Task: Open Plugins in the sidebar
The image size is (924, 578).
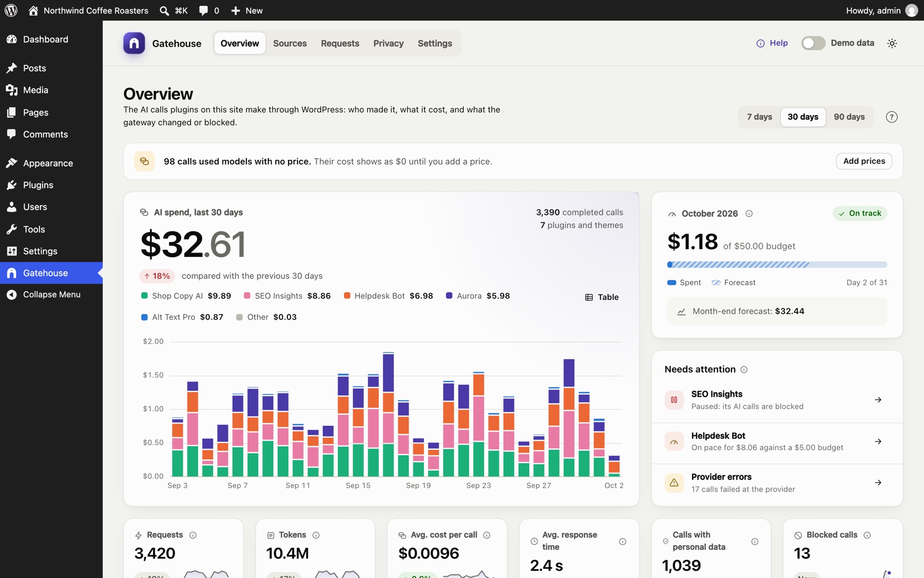Action: click(x=51, y=185)
